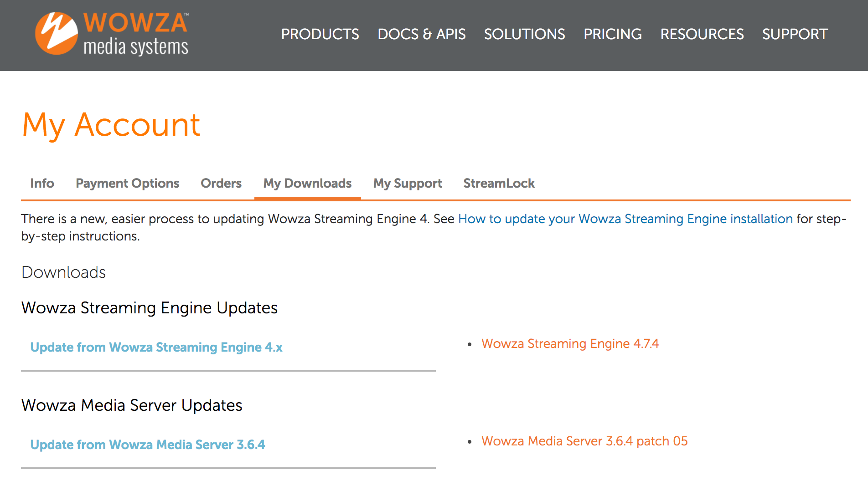Screen dimensions: 868x501
Task: Open the DOCS & APIS menu
Action: pyautogui.click(x=422, y=34)
